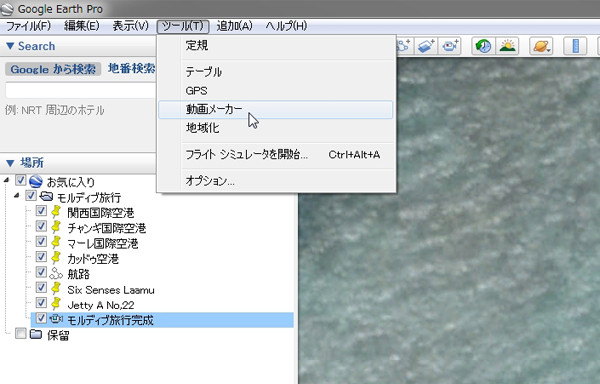Screen dimensions: 600x384
Task: Open the ファイル(F) menu
Action: (28, 26)
